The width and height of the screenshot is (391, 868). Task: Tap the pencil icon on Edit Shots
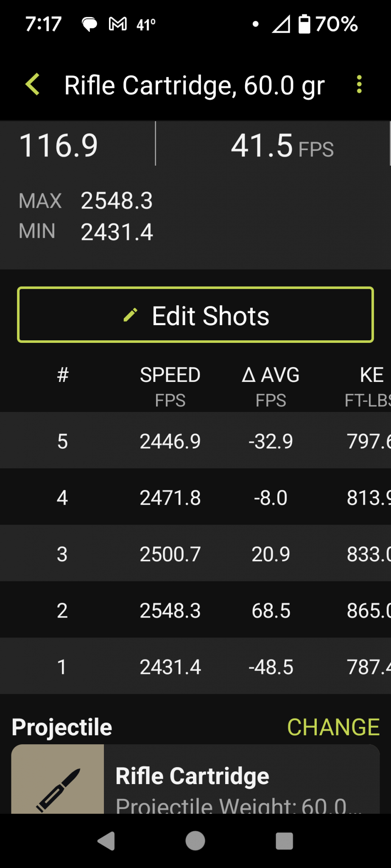click(x=131, y=315)
